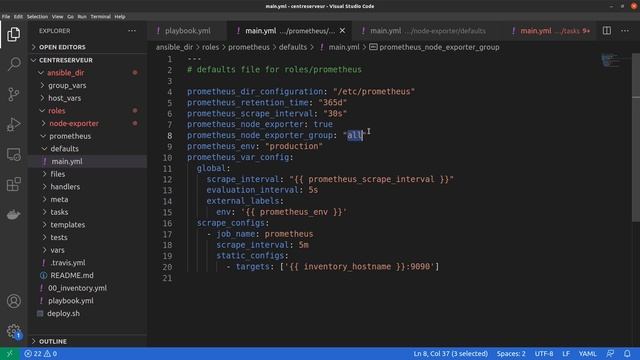Collapse the roles folder
Viewport: 640px width, 360px height.
[x=56, y=111]
